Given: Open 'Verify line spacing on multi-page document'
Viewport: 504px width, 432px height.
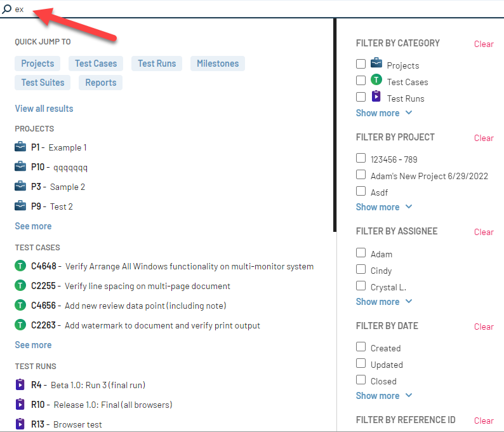Looking at the screenshot, I should click(x=147, y=286).
